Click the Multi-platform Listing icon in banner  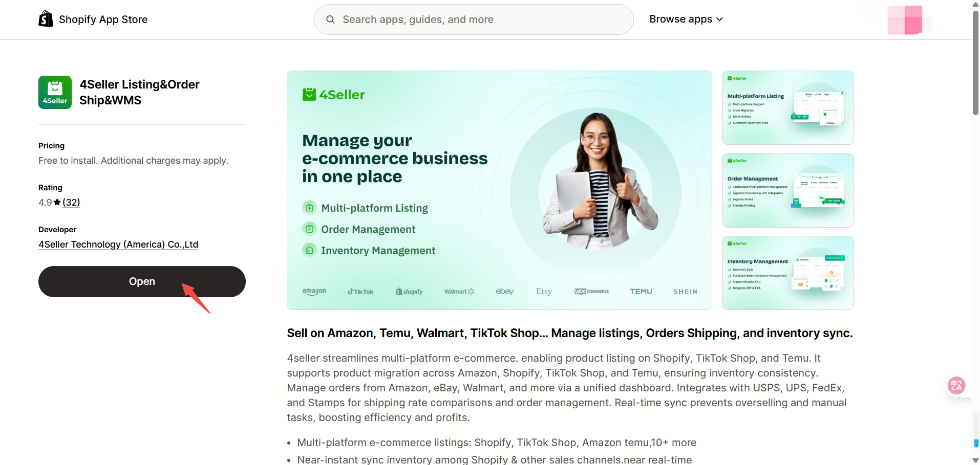click(309, 208)
